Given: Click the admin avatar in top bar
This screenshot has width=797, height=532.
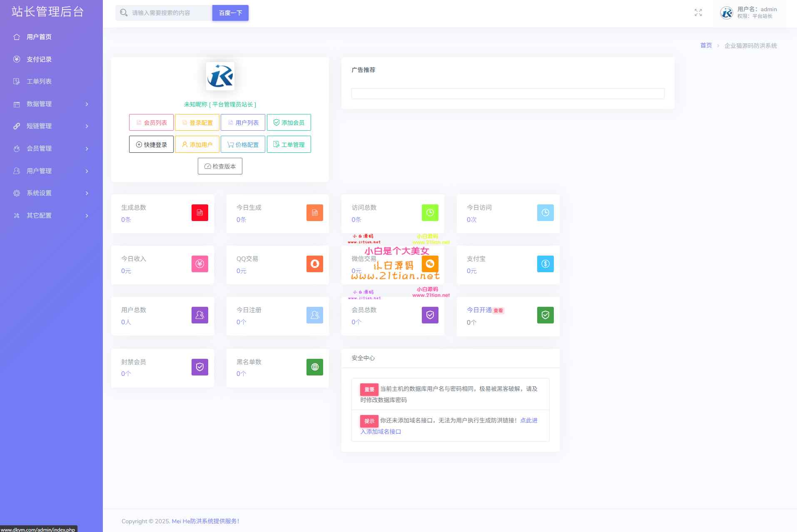Looking at the screenshot, I should click(727, 13).
